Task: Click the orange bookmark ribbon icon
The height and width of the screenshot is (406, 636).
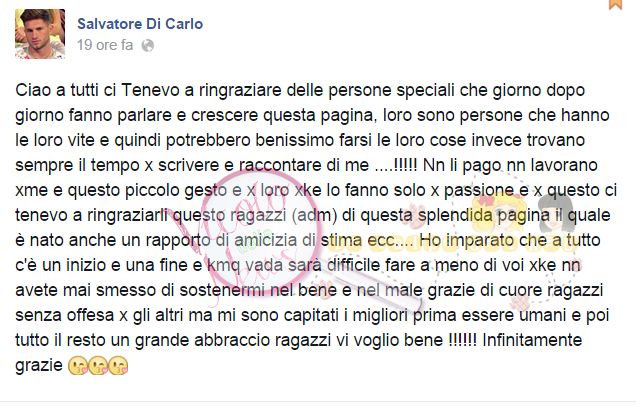Action: (x=616, y=4)
